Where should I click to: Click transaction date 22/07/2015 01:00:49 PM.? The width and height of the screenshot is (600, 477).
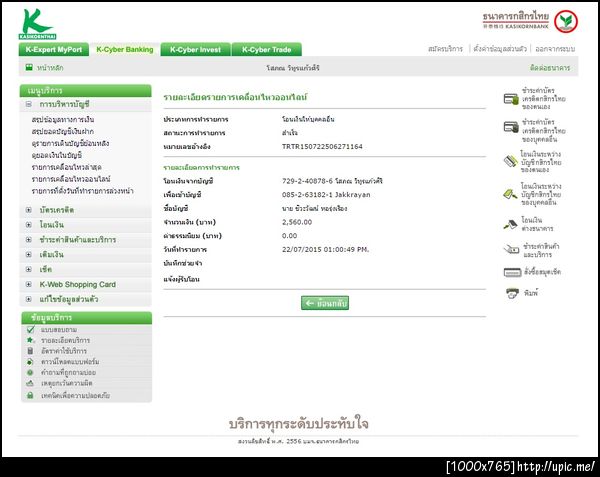pos(326,249)
